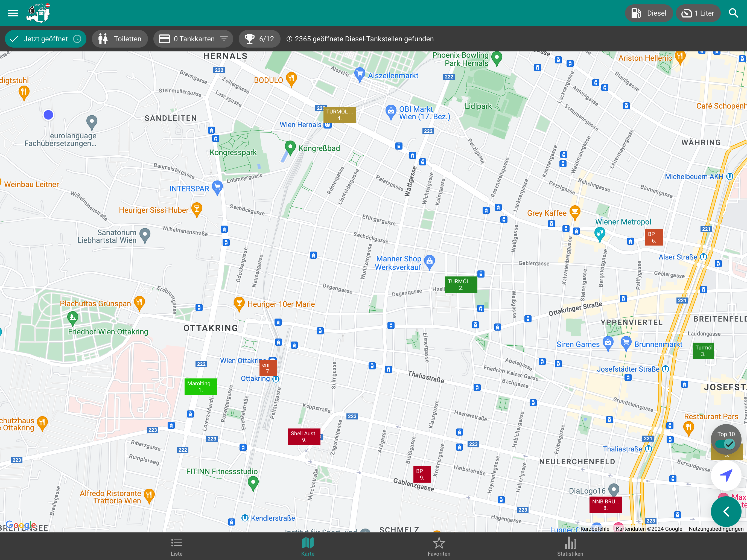This screenshot has height=560, width=747.
Task: Tap the Wiener Metropol theater pin
Action: coord(599,234)
